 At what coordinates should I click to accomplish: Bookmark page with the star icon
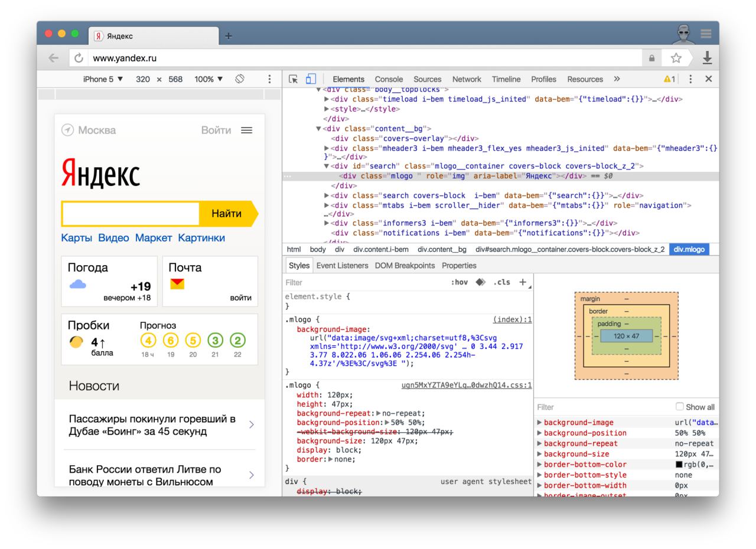coord(676,58)
